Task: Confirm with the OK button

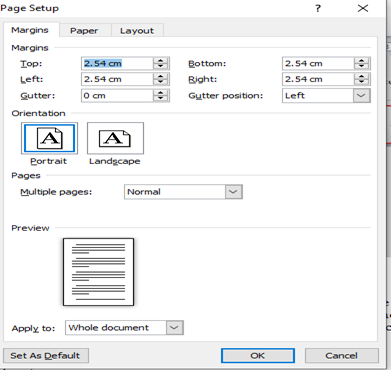Action: (258, 356)
